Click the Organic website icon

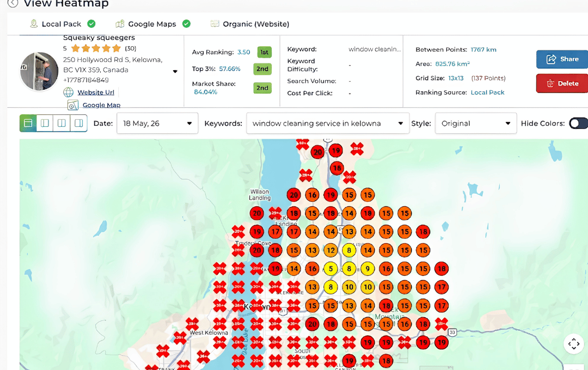[x=215, y=24]
